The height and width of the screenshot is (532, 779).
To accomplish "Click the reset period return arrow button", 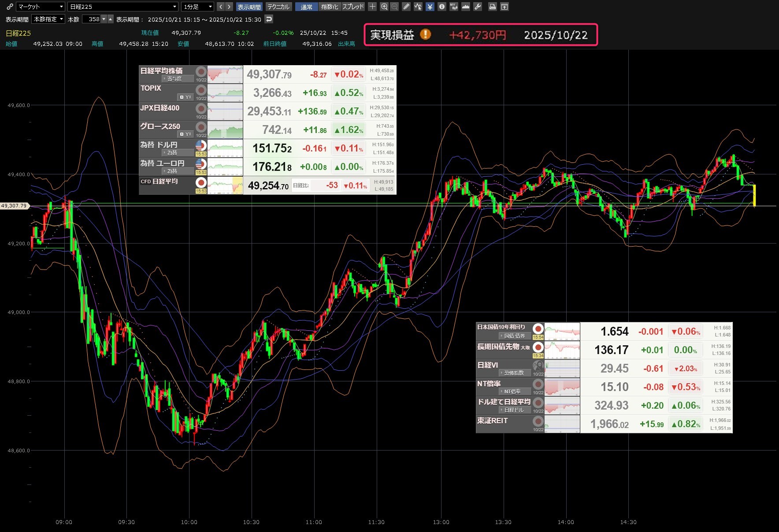I will tap(269, 19).
